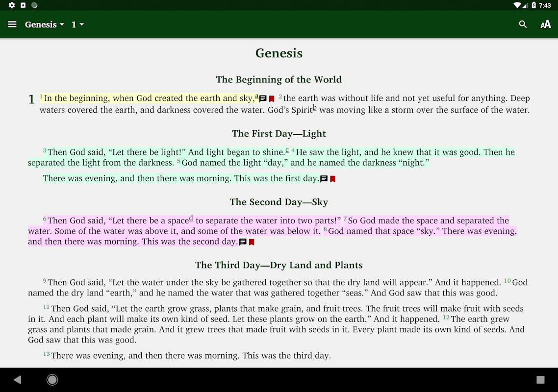Open the note icon after 'first day'

pos(324,178)
